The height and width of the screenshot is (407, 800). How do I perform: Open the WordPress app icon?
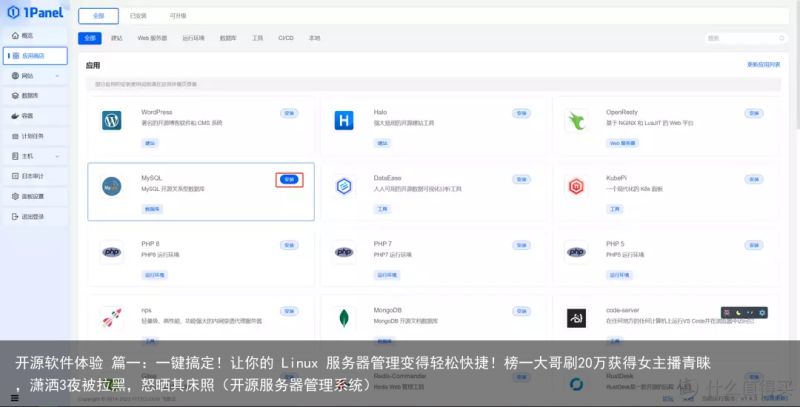[x=112, y=120]
